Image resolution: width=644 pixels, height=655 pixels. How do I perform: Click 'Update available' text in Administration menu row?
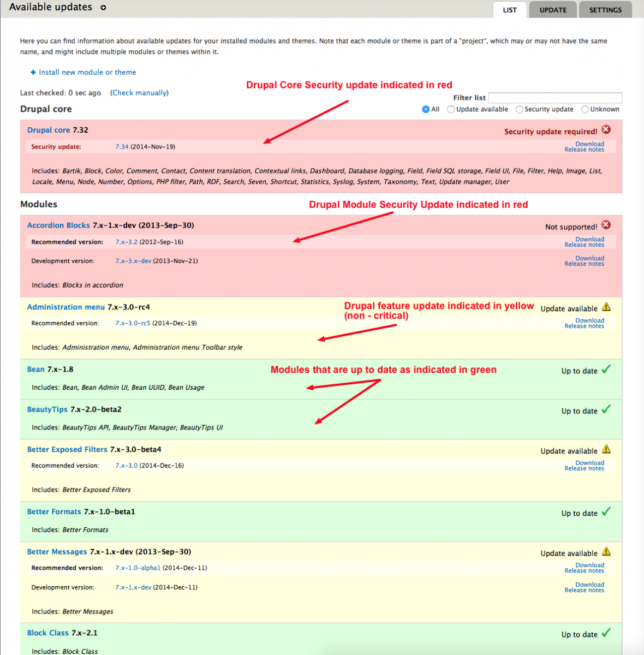pyautogui.click(x=569, y=309)
